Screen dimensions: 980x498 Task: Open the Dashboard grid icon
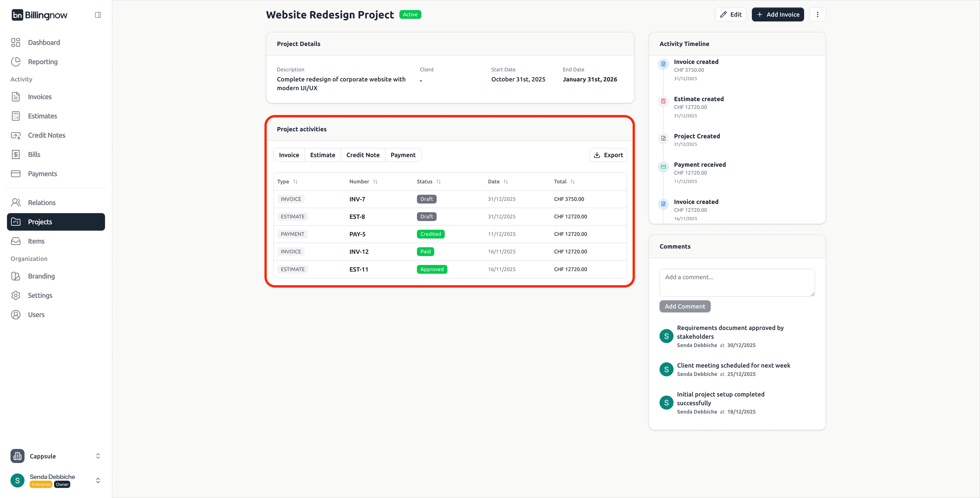(x=16, y=42)
